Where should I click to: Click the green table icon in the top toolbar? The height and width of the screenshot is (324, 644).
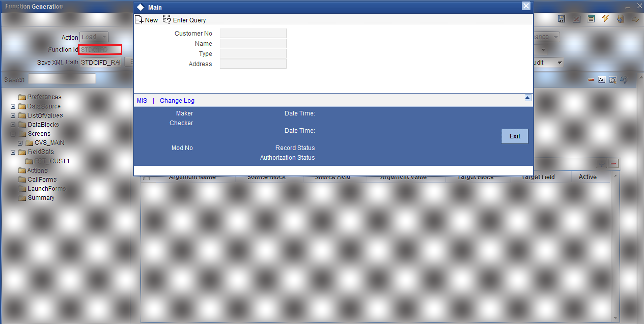point(591,19)
